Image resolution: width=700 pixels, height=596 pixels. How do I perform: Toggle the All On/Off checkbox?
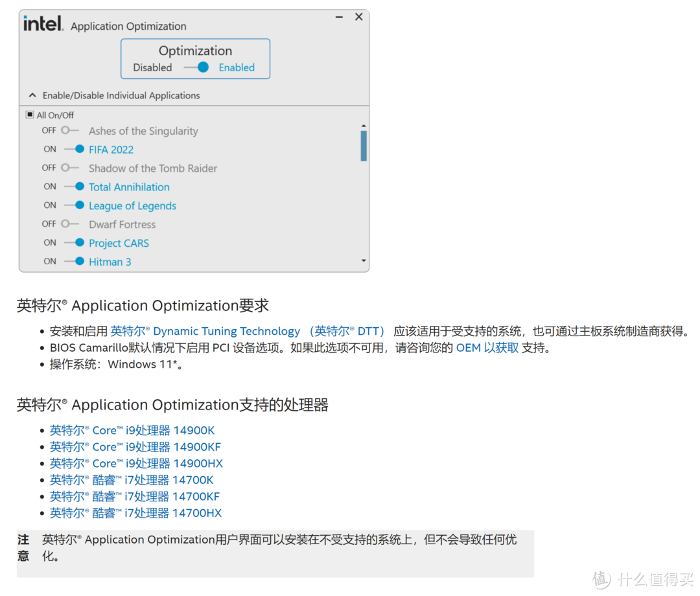coord(30,115)
